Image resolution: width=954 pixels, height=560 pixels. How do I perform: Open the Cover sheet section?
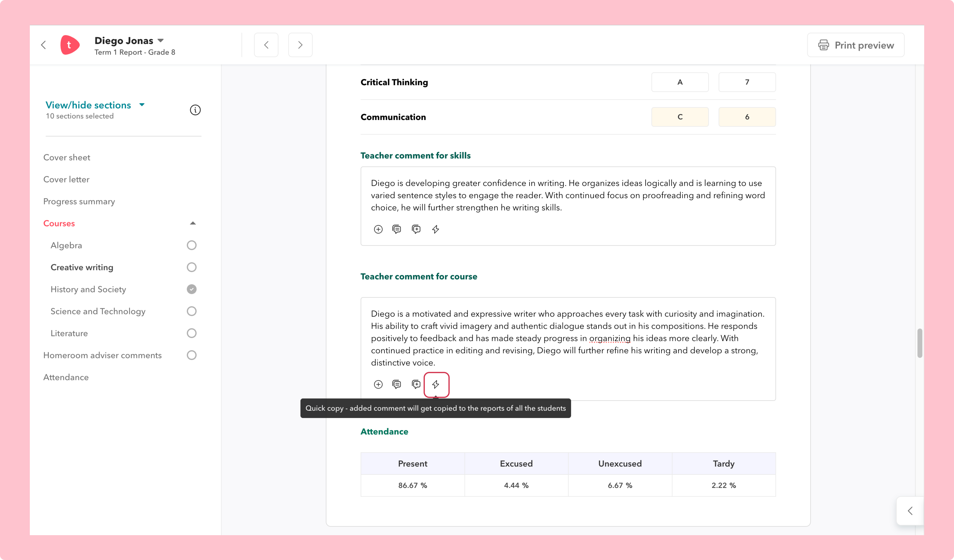coord(67,157)
